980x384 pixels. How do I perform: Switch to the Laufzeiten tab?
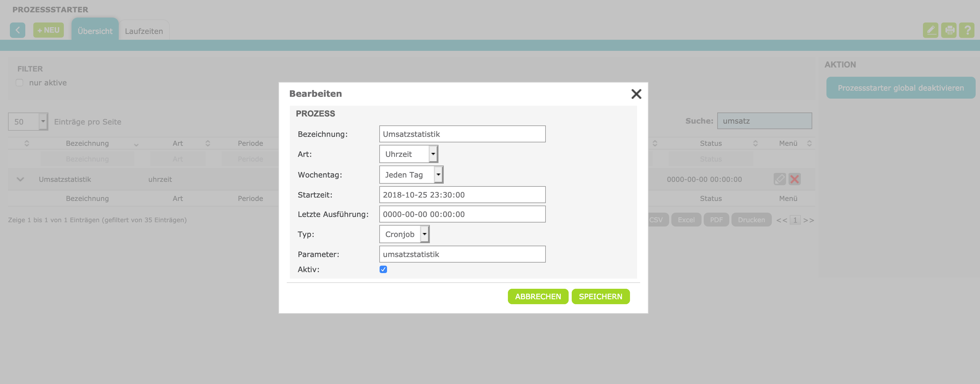click(x=144, y=31)
